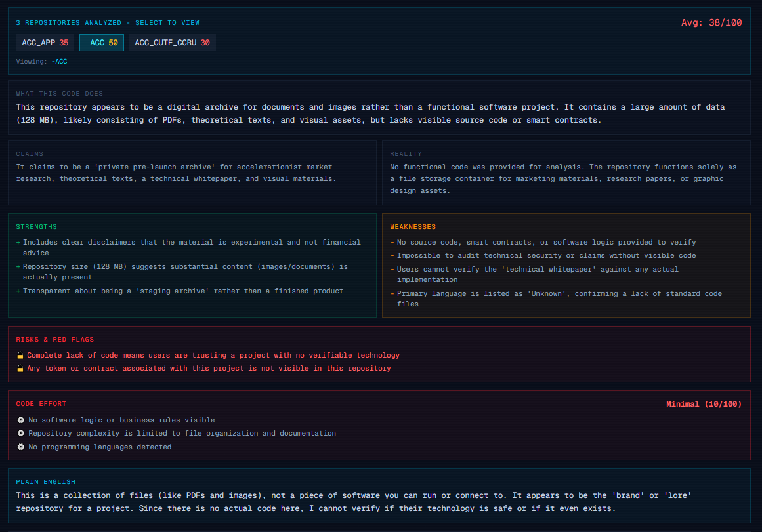The image size is (762, 532).
Task: Click gear icon beside 'Repository complexity is limited'
Action: (x=20, y=433)
